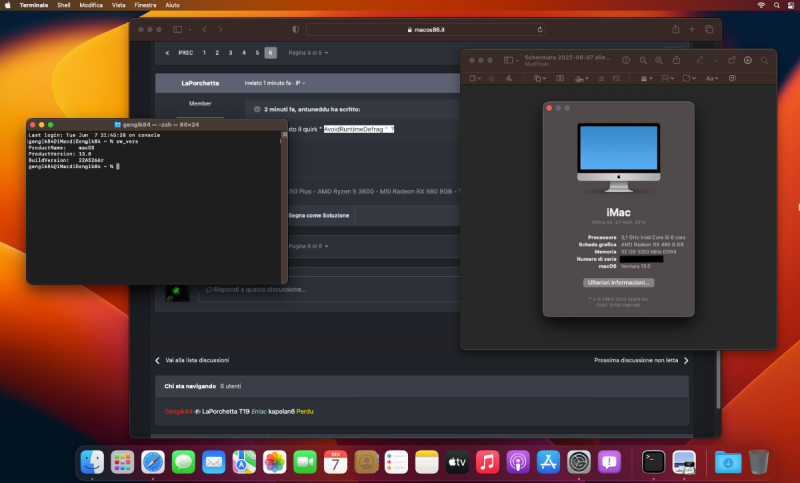Collapse the antuneddu quote toggle

tap(257, 109)
